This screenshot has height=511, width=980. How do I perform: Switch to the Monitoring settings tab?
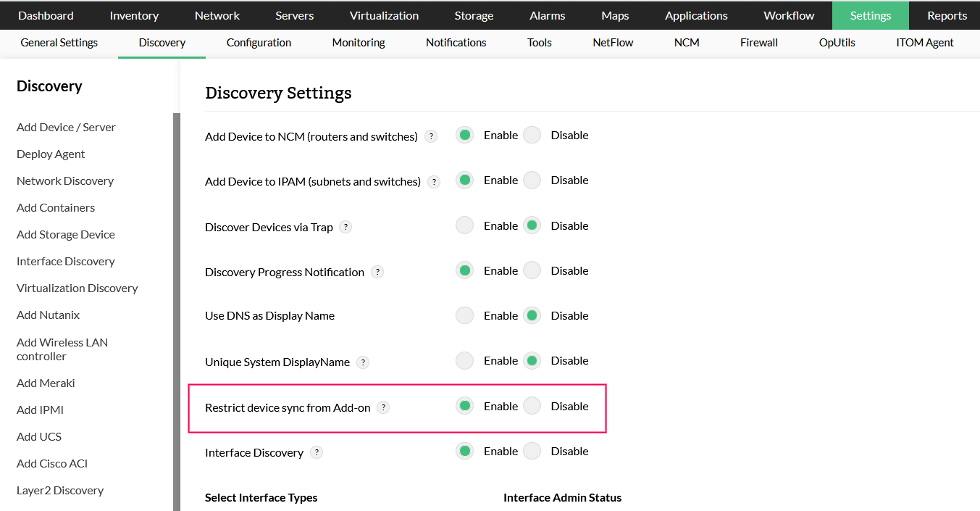359,43
